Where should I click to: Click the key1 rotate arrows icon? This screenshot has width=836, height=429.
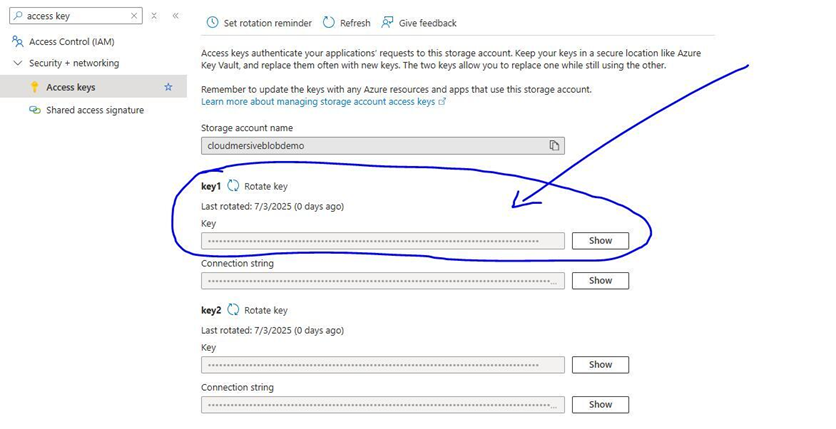pos(233,185)
